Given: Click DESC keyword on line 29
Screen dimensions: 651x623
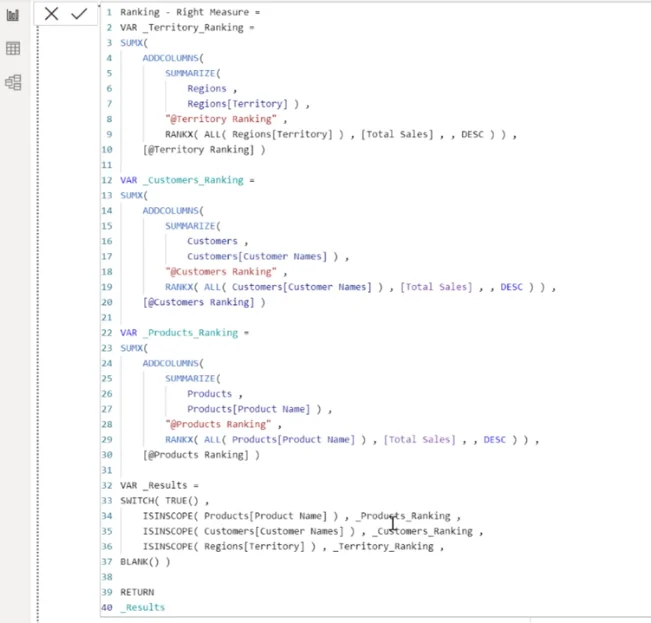Looking at the screenshot, I should [495, 440].
